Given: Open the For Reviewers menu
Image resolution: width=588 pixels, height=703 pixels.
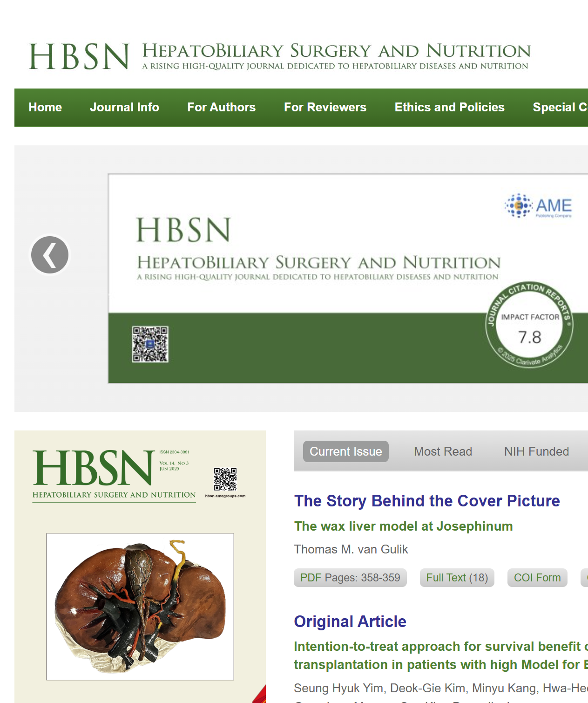Looking at the screenshot, I should click(x=325, y=107).
